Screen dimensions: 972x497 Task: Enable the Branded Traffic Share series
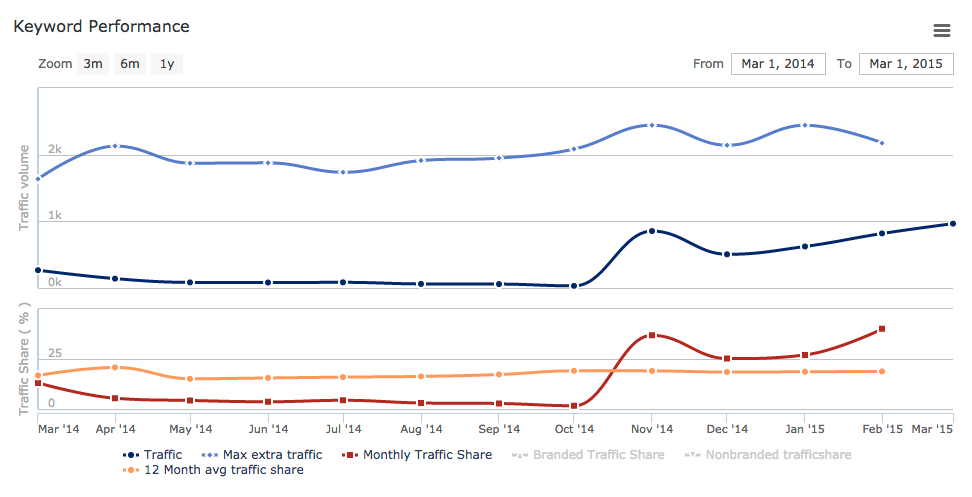coord(588,455)
